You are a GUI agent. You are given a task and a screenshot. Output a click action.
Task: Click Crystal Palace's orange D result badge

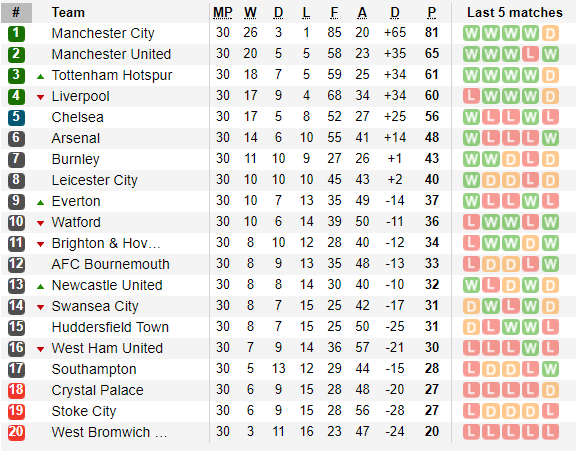click(550, 390)
